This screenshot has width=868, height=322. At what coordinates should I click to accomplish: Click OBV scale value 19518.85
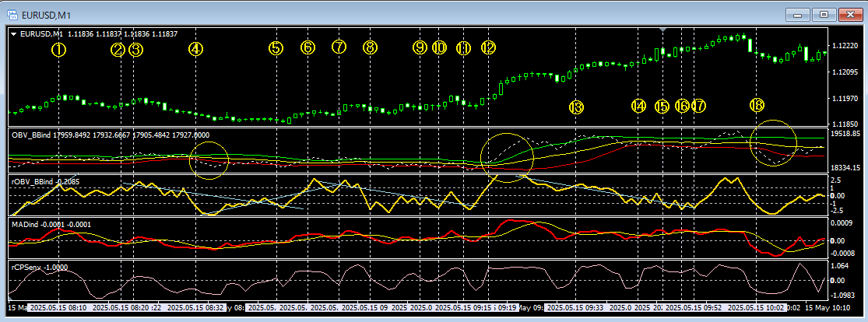[x=845, y=134]
